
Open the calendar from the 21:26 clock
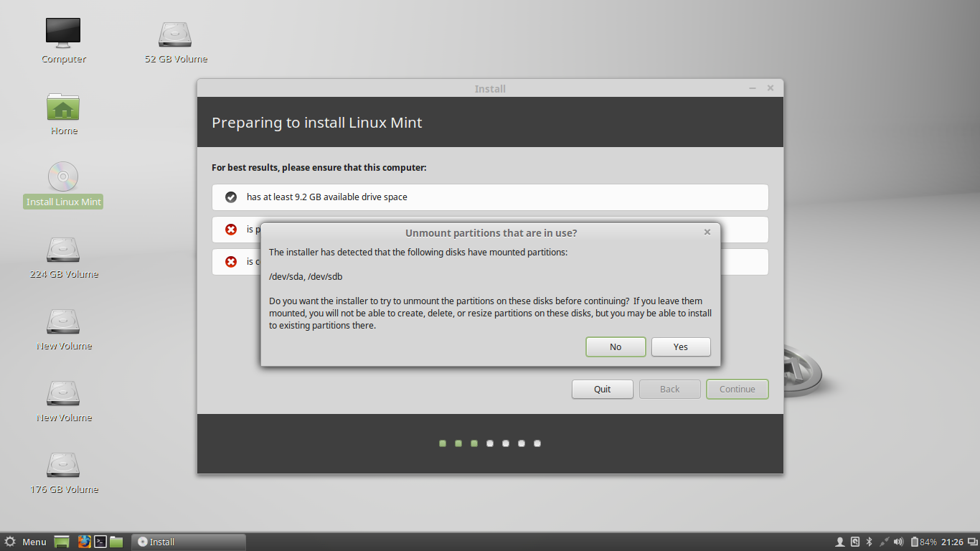click(x=952, y=542)
